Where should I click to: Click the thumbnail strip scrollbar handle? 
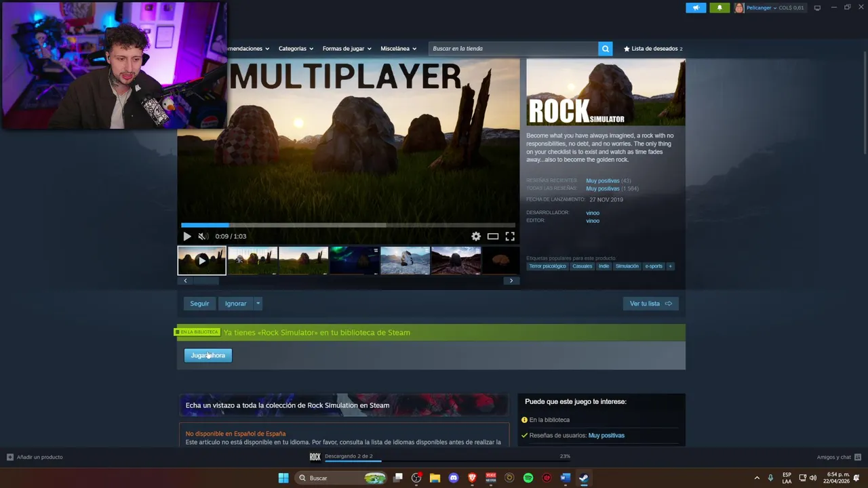coord(206,281)
